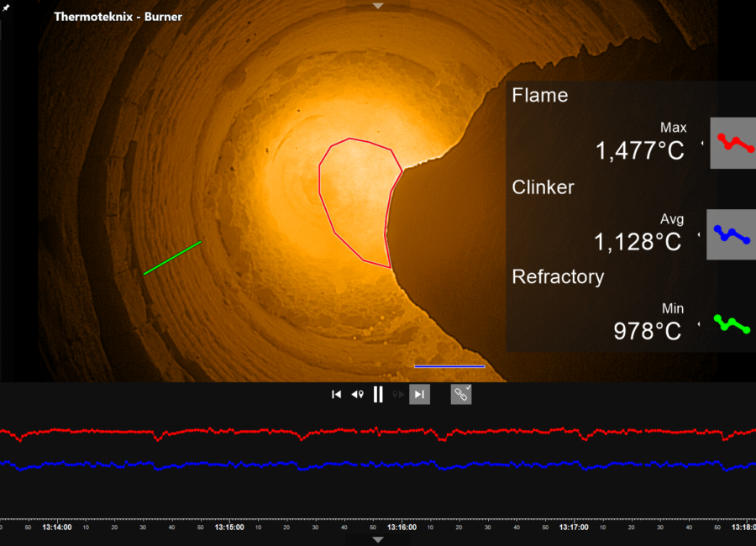The image size is (756, 546).
Task: Jump to the start of the recording
Action: click(336, 394)
